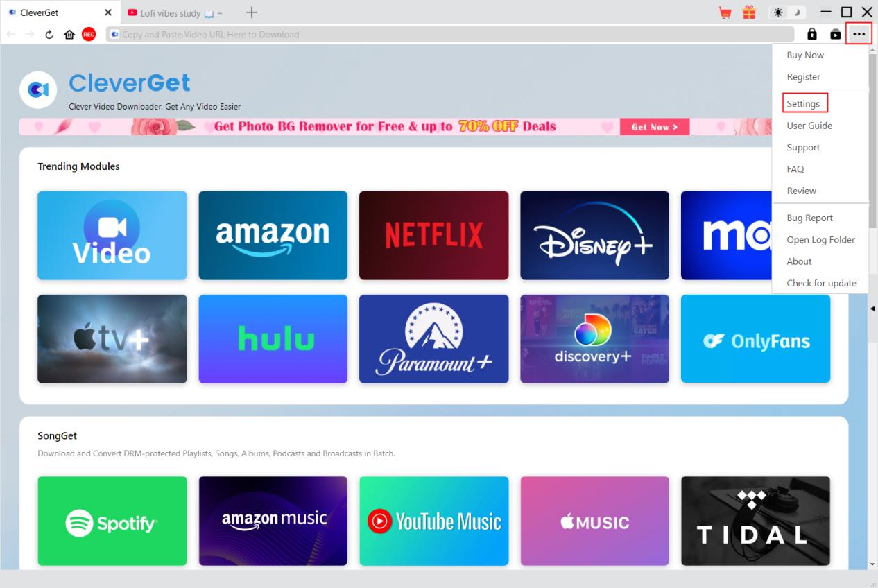Open the shopping cart icon
Screen dimensions: 878x588
point(725,12)
